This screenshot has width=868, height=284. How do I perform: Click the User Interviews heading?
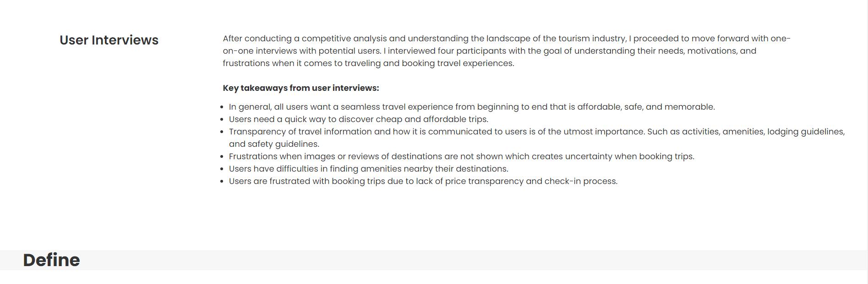point(109,40)
